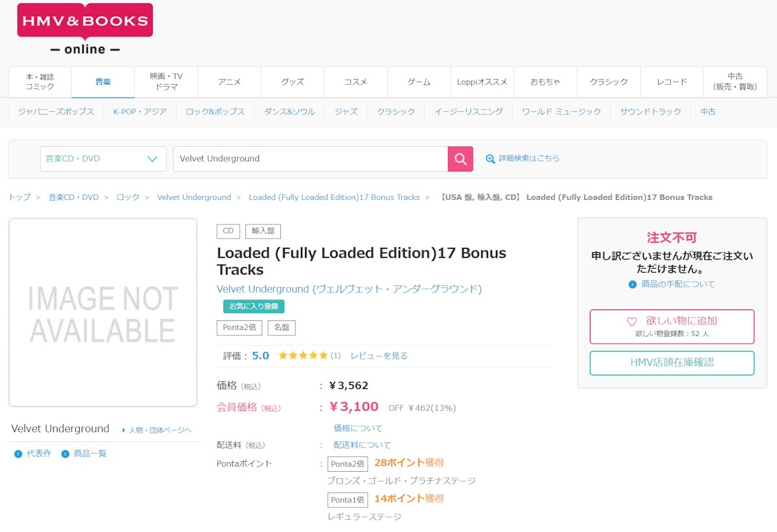Image resolution: width=777 pixels, height=532 pixels.
Task: Select the 音楽 tab
Action: point(103,82)
